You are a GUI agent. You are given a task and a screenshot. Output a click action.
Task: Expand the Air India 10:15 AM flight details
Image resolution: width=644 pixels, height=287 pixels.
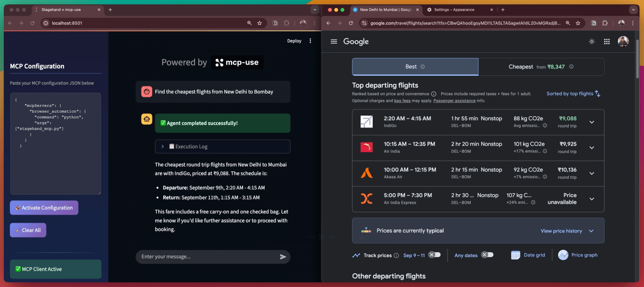592,148
